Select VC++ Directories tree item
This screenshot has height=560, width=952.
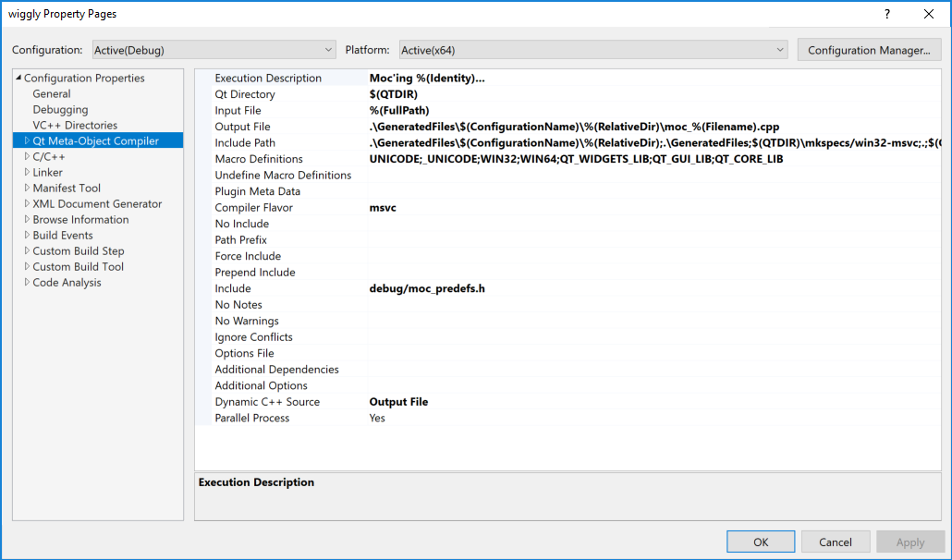(x=75, y=126)
